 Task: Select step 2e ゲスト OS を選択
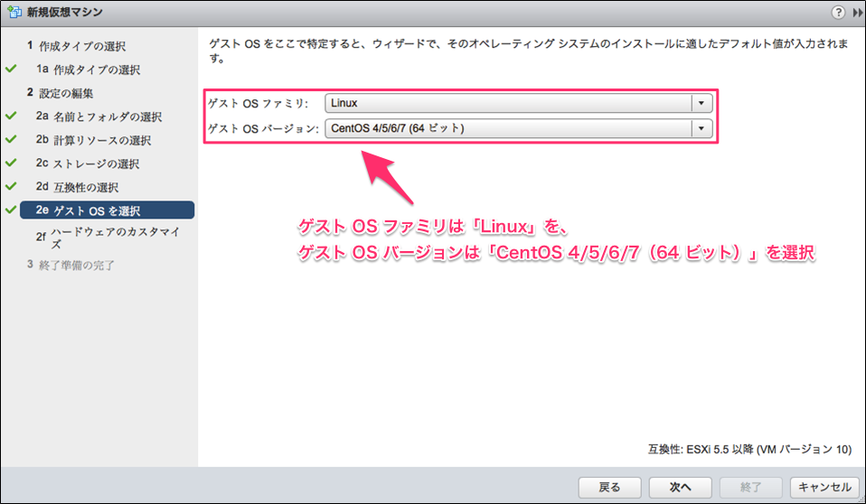[x=108, y=210]
